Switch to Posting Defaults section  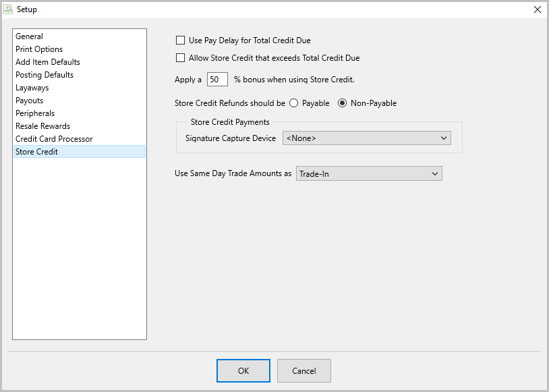[80, 75]
